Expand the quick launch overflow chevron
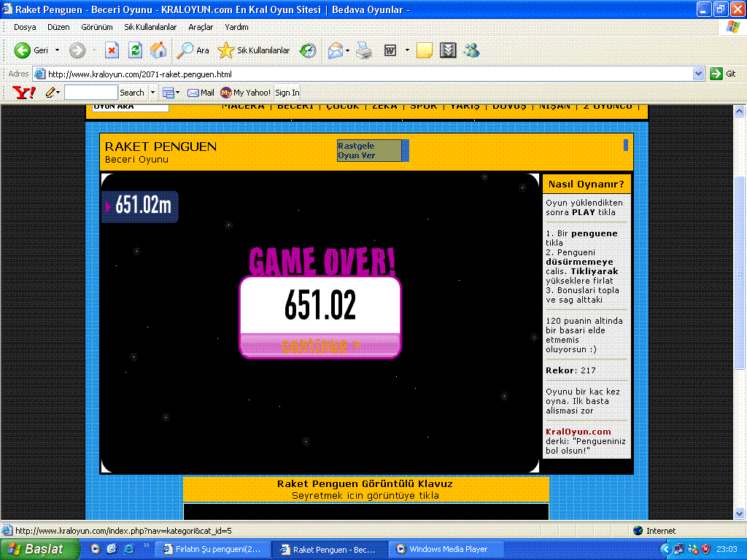This screenshot has width=747, height=560. [146, 545]
